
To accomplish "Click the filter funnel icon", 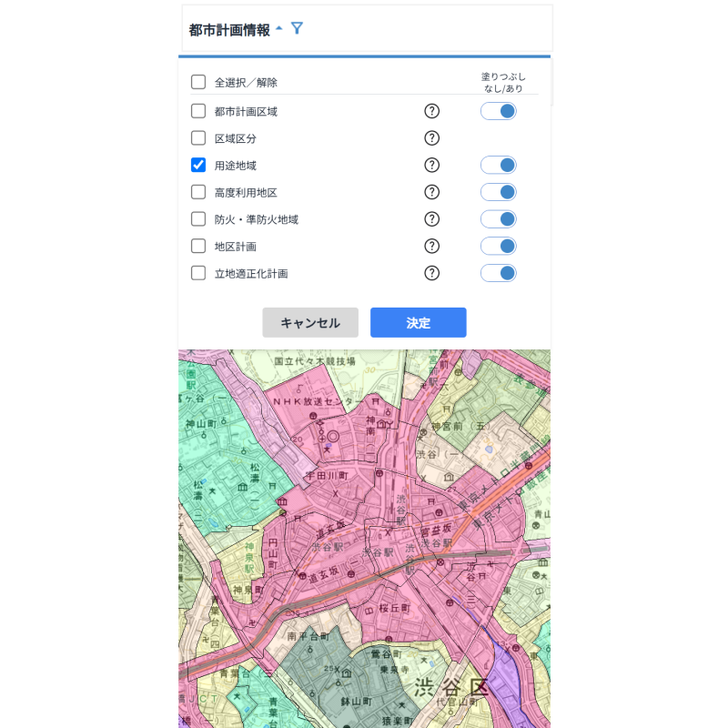I will tap(297, 28).
